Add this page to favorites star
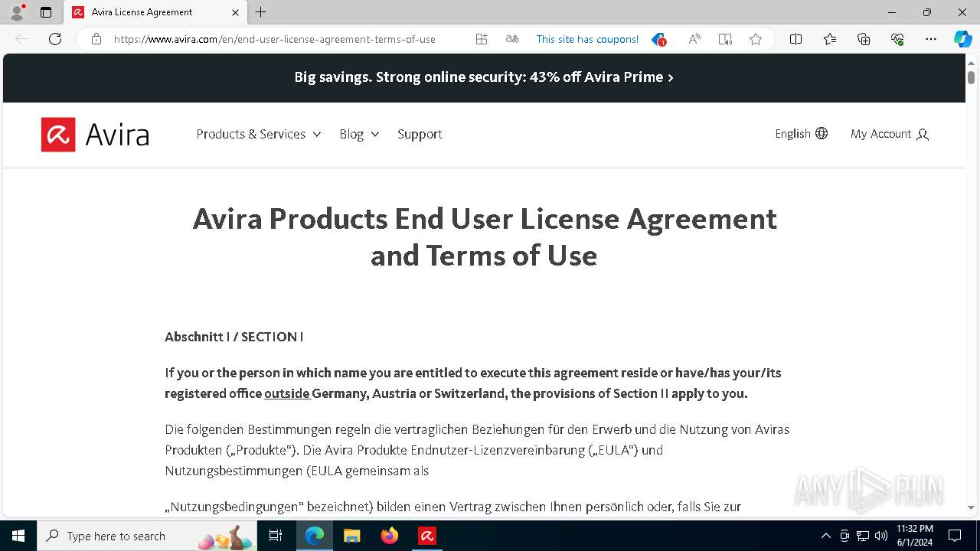This screenshot has height=551, width=980. pyautogui.click(x=756, y=39)
